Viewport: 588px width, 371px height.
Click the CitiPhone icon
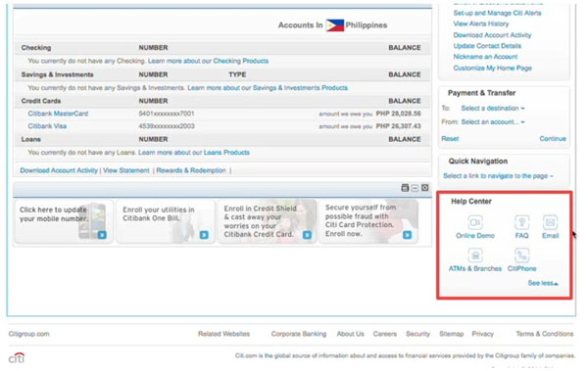pyautogui.click(x=521, y=255)
